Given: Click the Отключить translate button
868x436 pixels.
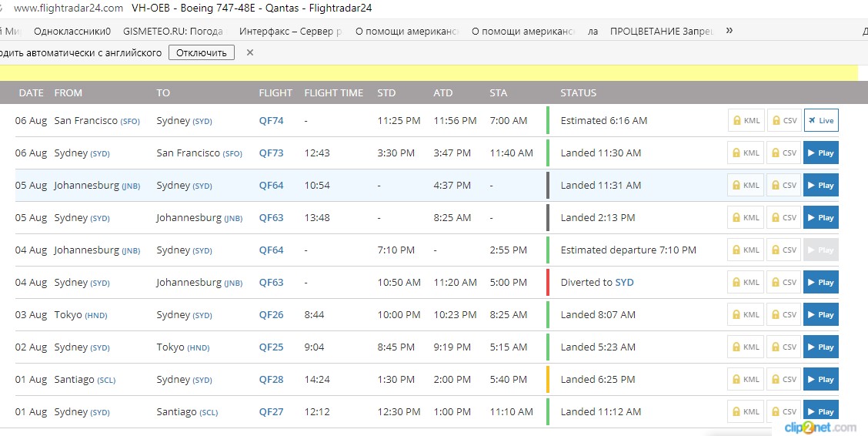Looking at the screenshot, I should coord(202,52).
